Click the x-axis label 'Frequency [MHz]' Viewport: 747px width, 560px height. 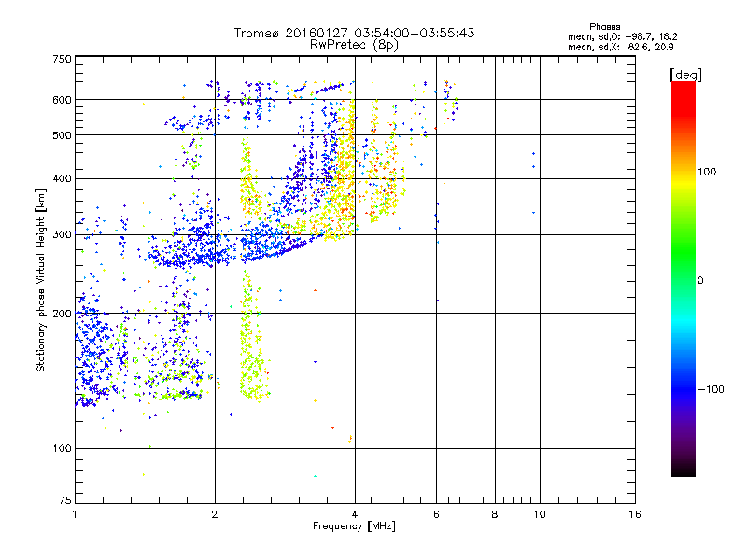[x=354, y=526]
